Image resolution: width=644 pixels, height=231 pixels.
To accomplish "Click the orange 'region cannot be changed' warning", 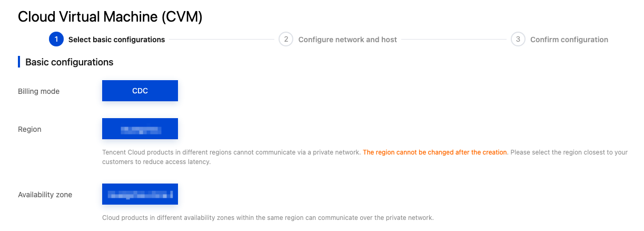I will 435,152.
